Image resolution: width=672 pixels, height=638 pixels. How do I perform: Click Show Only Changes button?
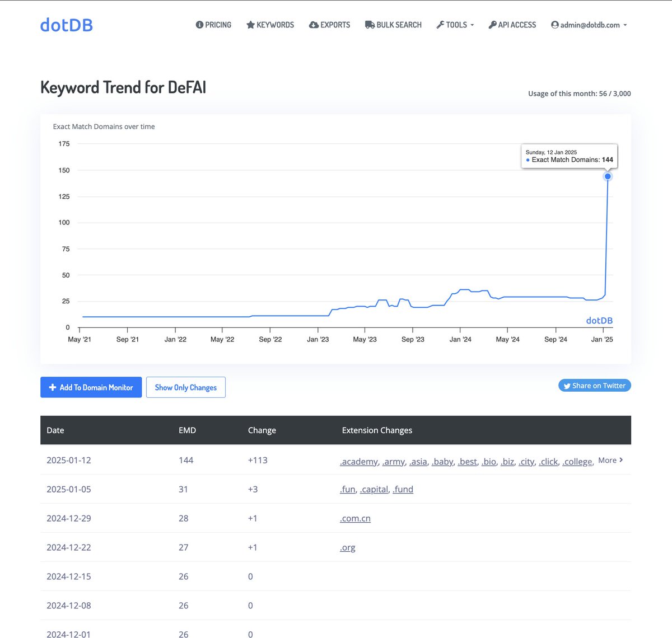[x=186, y=387]
